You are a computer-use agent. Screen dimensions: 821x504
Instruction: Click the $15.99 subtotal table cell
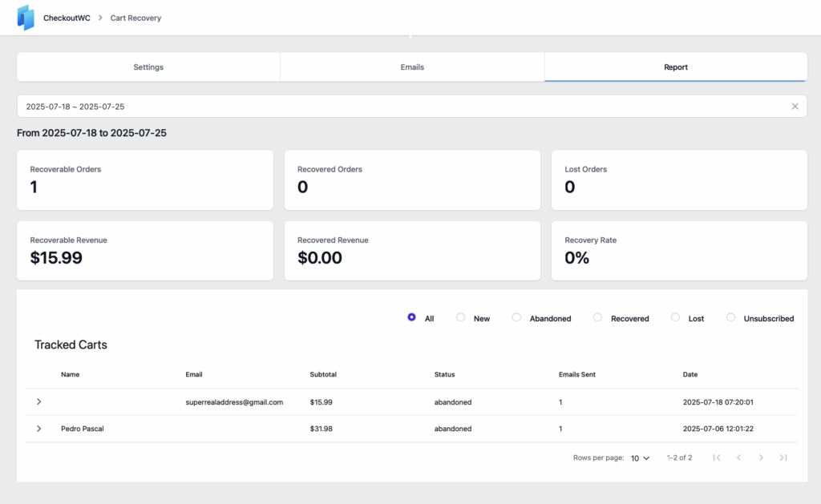click(x=321, y=402)
